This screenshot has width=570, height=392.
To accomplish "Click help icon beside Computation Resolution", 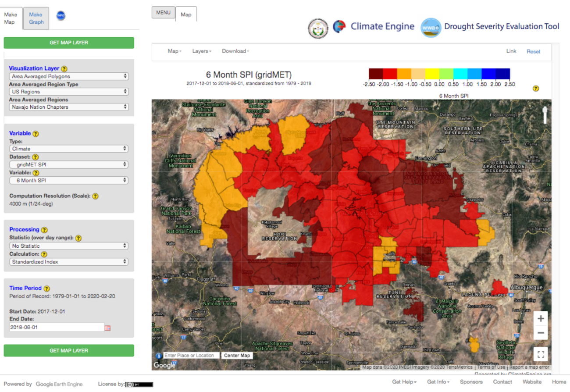I will click(x=95, y=196).
